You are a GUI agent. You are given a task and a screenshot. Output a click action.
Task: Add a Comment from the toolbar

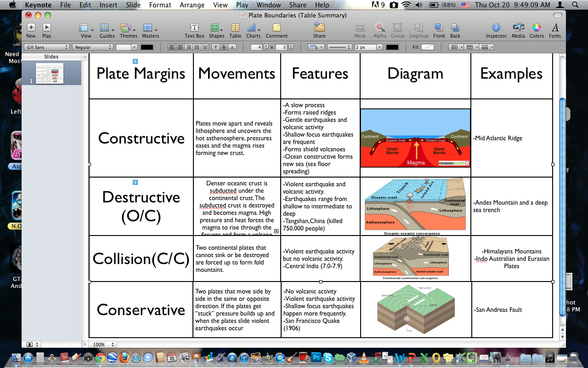tap(277, 30)
